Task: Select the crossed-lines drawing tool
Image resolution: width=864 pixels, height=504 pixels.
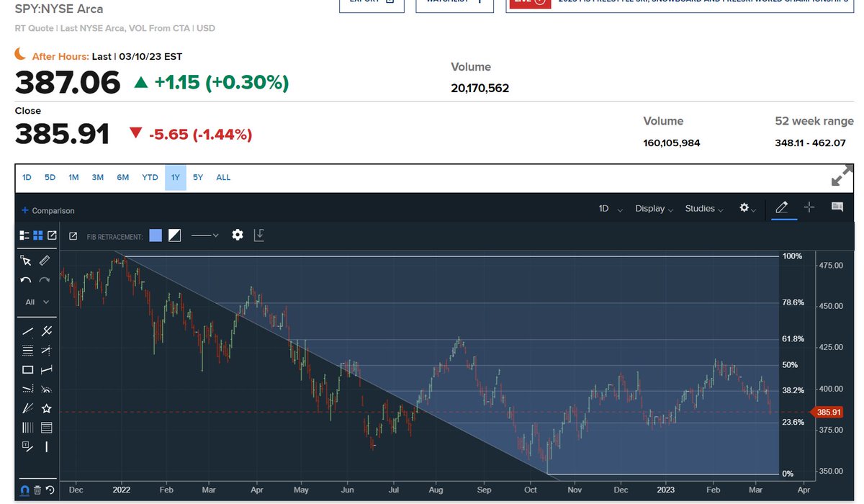Action: 47,331
